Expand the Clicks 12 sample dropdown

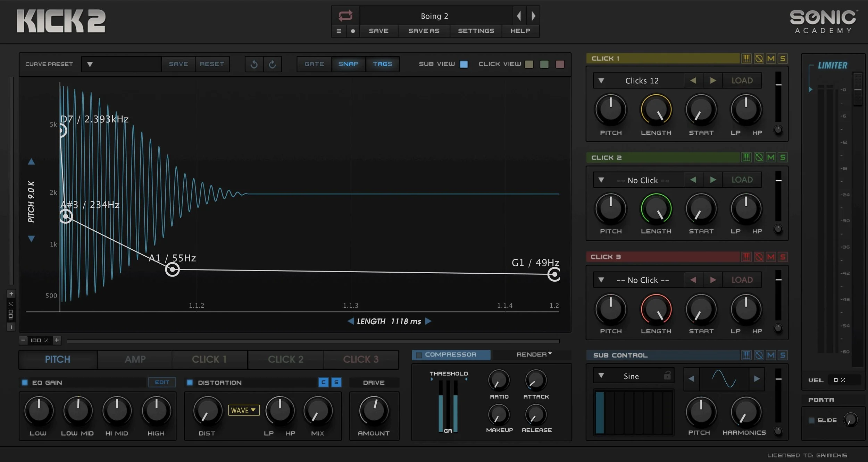pos(601,81)
